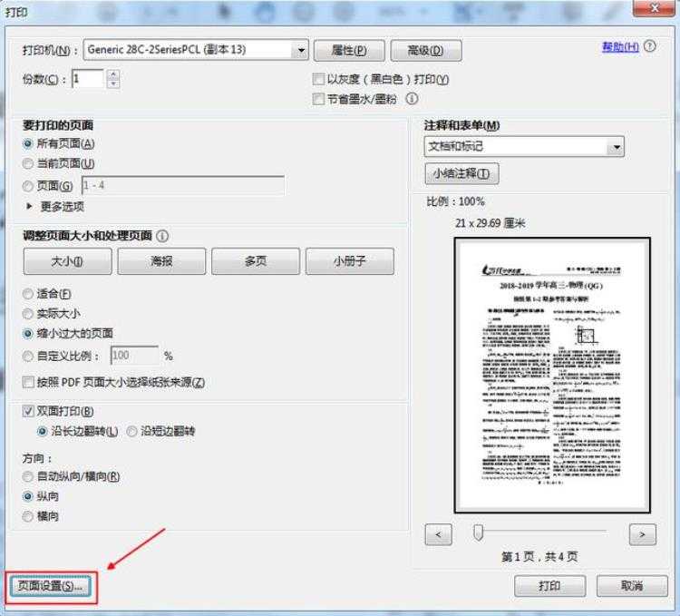Click the page preview slider handle
Screen dimensions: 680x616
pos(478,533)
